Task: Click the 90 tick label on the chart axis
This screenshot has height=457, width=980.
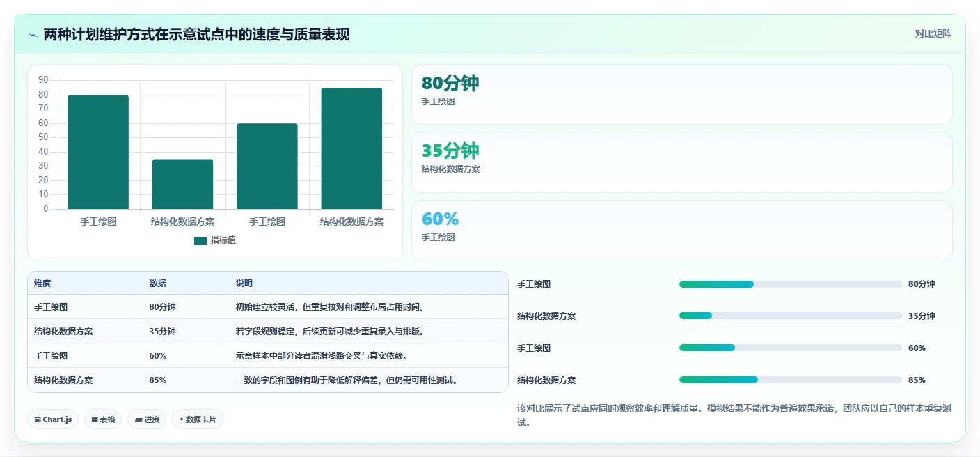Action: pyautogui.click(x=43, y=80)
